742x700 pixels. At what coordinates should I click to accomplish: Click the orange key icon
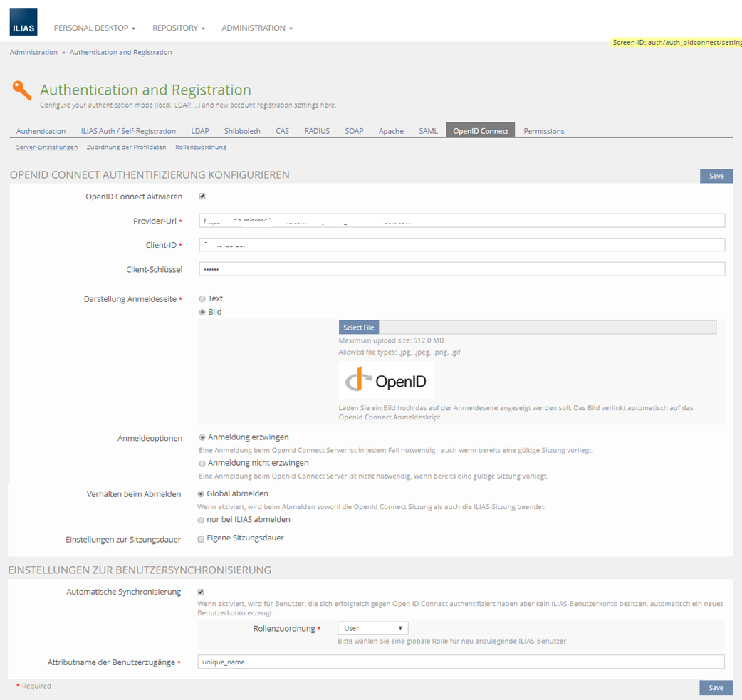22,90
